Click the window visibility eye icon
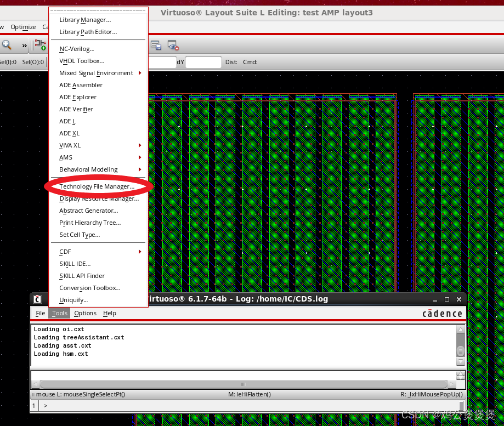Screen dimensions: 504x426 pos(173,46)
